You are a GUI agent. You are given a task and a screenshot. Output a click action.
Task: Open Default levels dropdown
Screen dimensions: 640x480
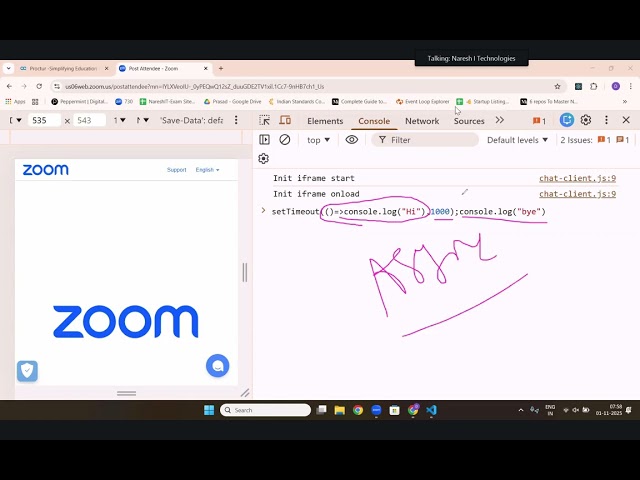tap(517, 140)
